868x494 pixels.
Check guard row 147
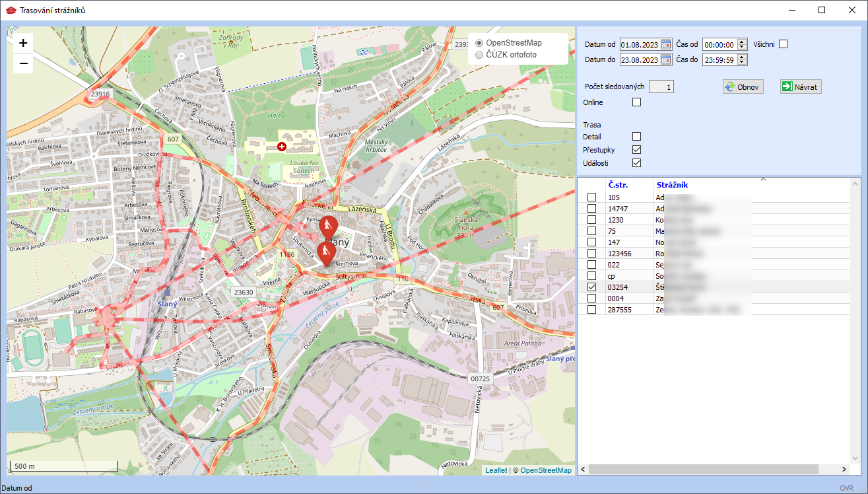coord(592,242)
